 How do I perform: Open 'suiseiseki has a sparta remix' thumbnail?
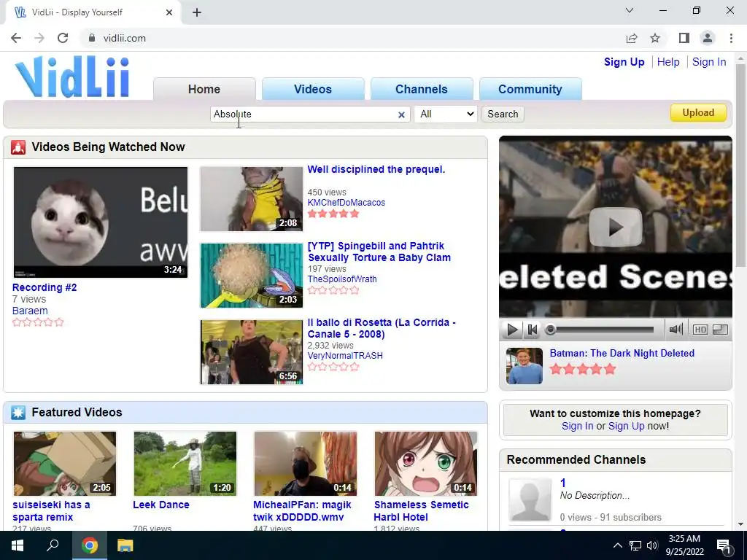point(65,464)
